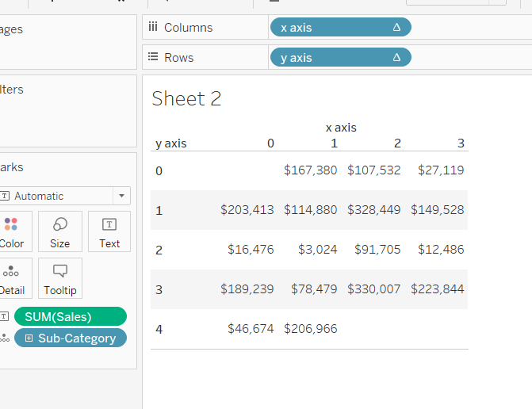Screen dimensions: 532x409
Task: Expand the Sub-Category pill hierarchy
Action: pos(29,338)
